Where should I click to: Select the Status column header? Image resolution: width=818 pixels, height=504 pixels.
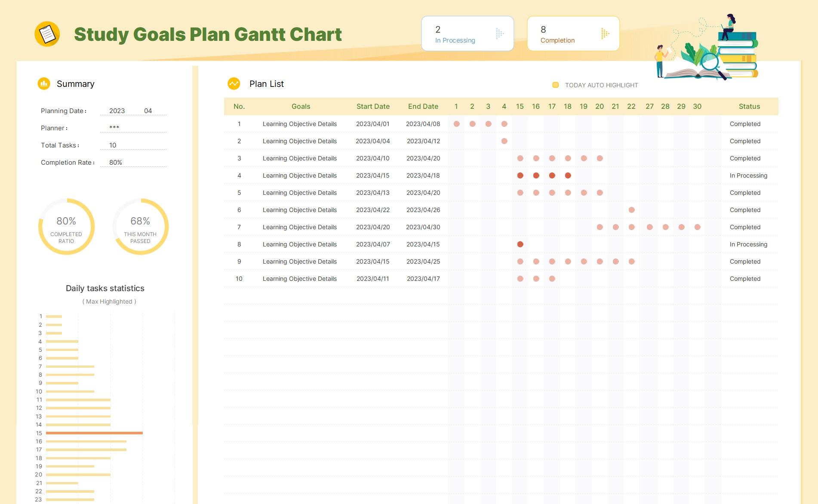tap(749, 107)
